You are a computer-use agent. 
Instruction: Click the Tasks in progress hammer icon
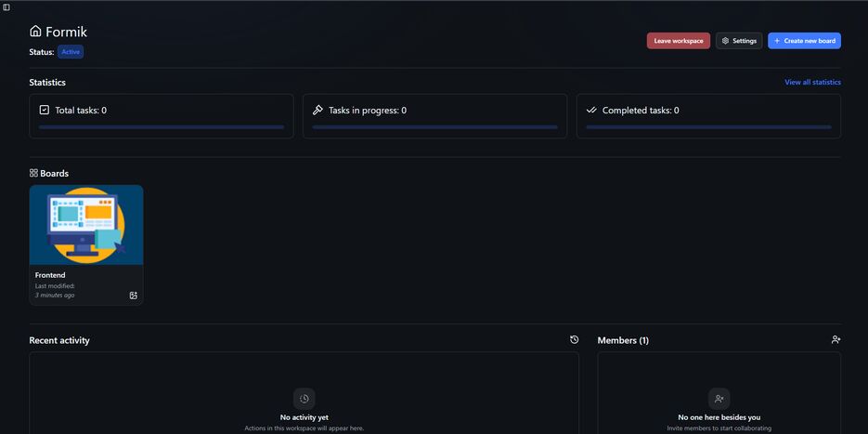pos(317,110)
